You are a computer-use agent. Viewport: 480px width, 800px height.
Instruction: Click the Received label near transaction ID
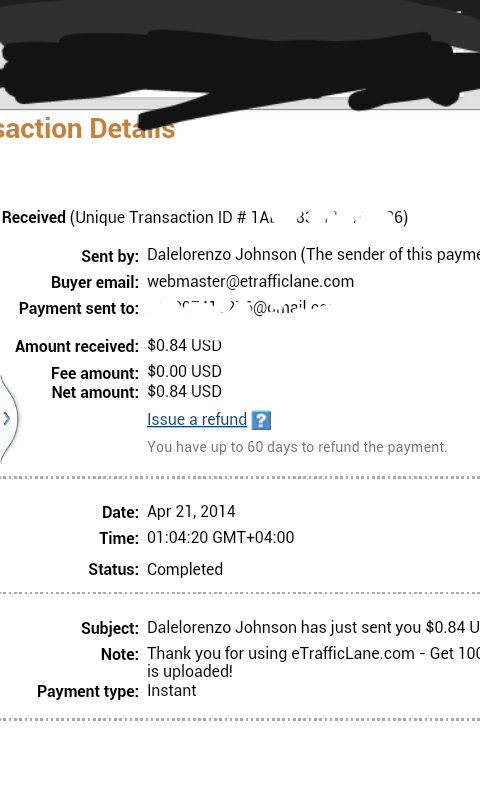click(34, 217)
